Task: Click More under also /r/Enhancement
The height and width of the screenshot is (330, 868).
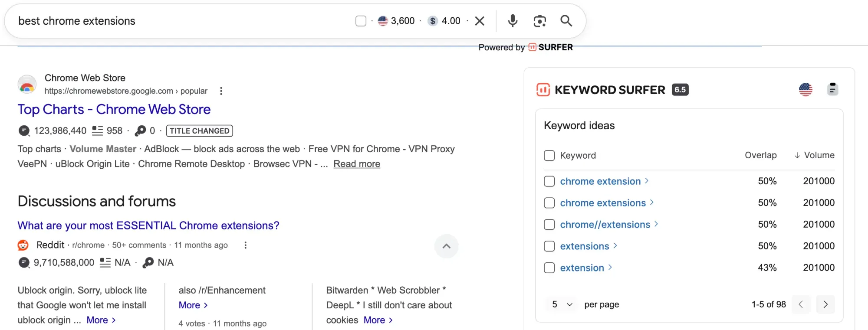Action: point(193,305)
